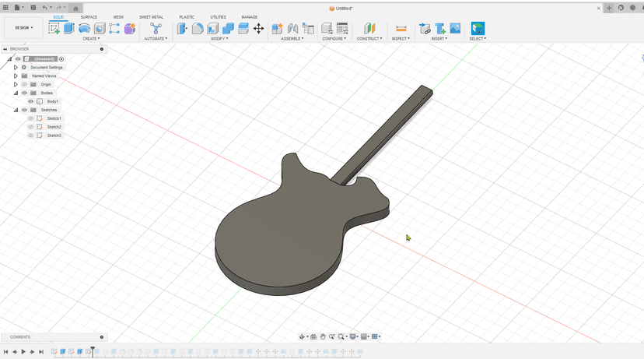
Task: Select the Create Sketch tool
Action: tap(54, 28)
